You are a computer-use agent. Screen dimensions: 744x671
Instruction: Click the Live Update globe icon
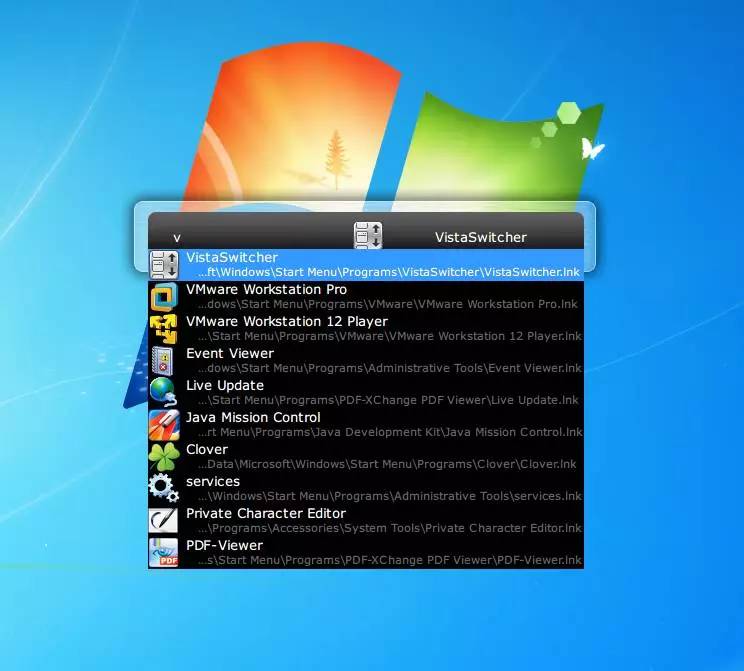click(x=164, y=392)
